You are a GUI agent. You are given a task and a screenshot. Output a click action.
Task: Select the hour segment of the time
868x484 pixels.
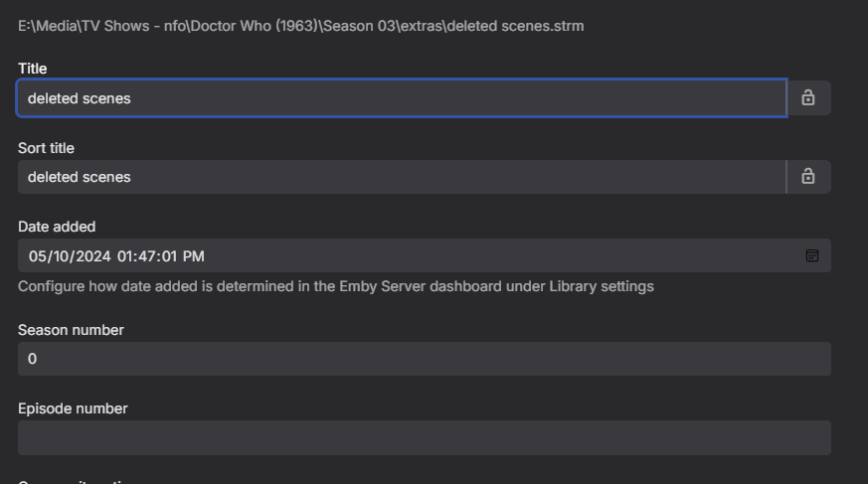(125, 256)
